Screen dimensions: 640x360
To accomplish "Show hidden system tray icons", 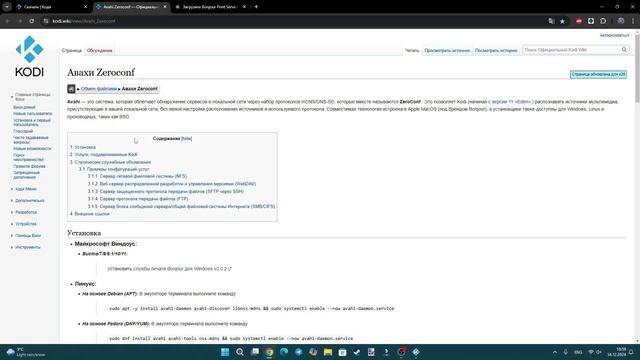I will [x=555, y=352].
